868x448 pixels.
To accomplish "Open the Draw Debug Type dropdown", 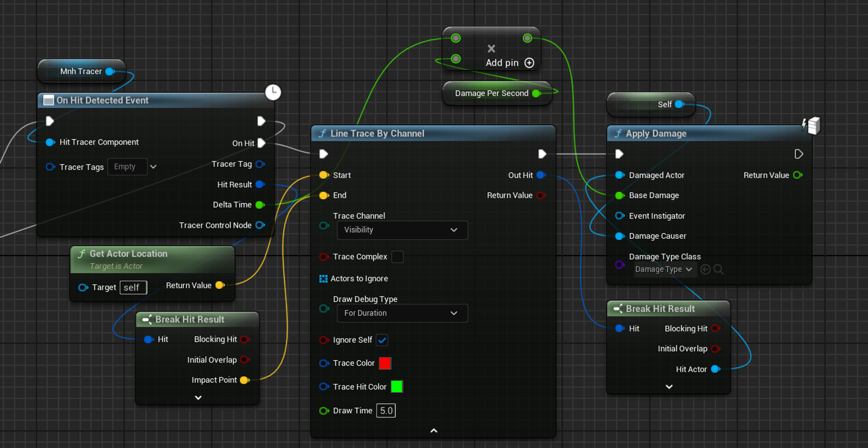I will 402,313.
